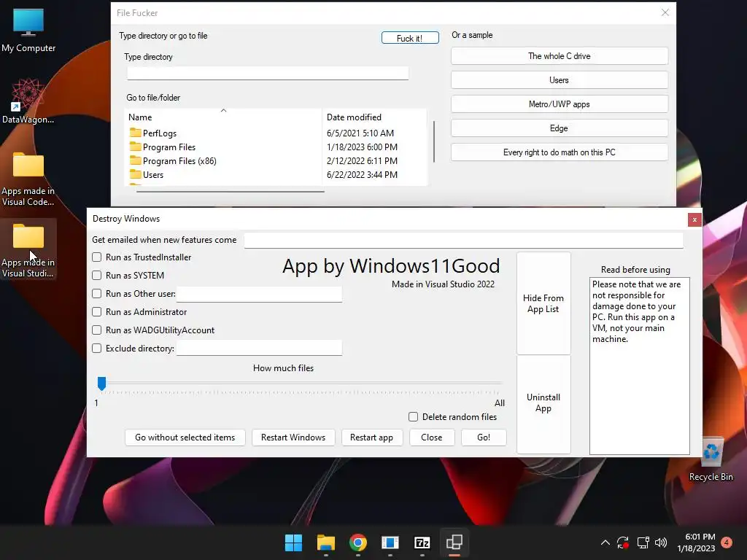Open the Windows Start menu
747x560 pixels.
click(293, 542)
